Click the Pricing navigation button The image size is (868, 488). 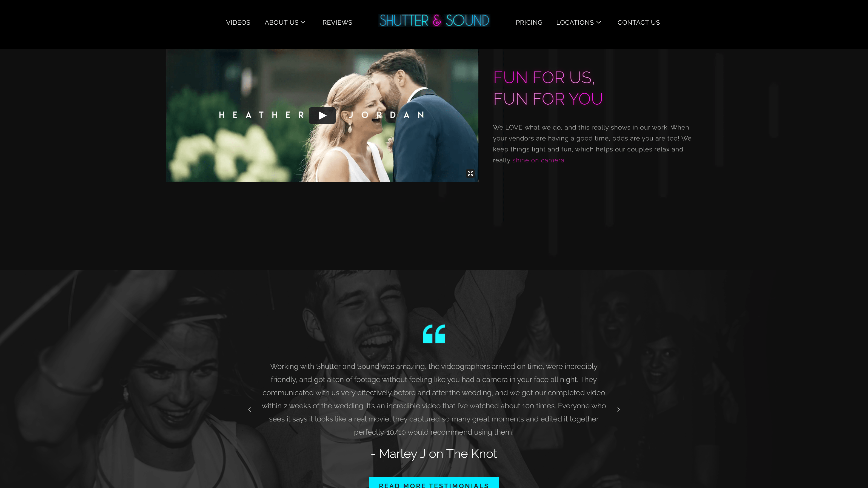(x=529, y=22)
